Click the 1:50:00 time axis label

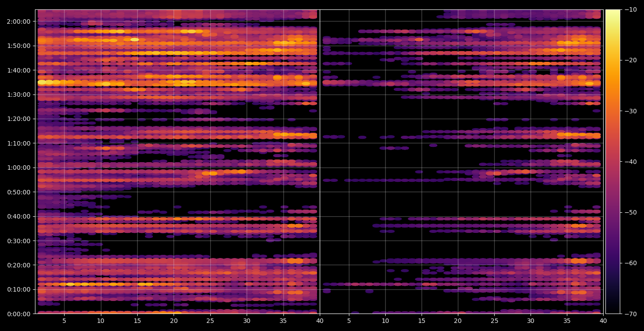(x=19, y=46)
